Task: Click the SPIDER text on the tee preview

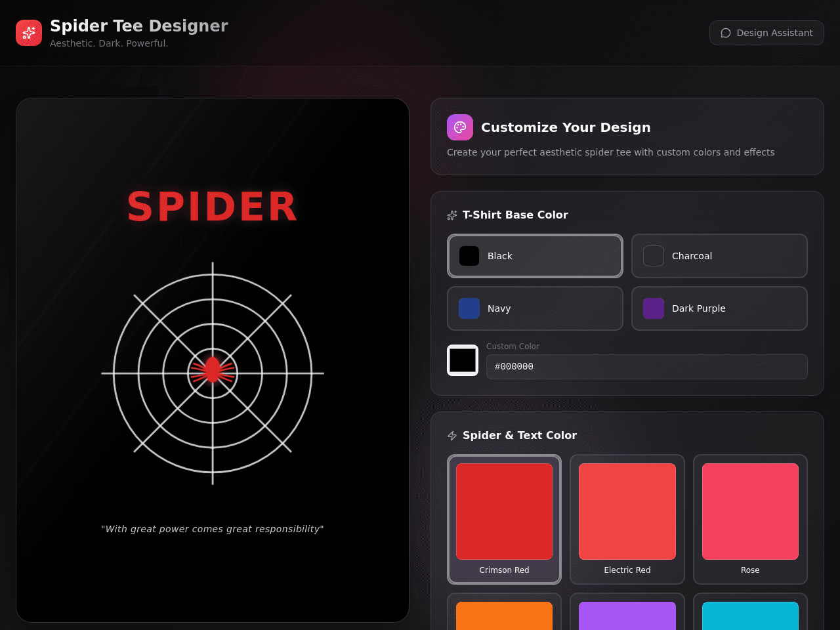Action: pyautogui.click(x=213, y=207)
